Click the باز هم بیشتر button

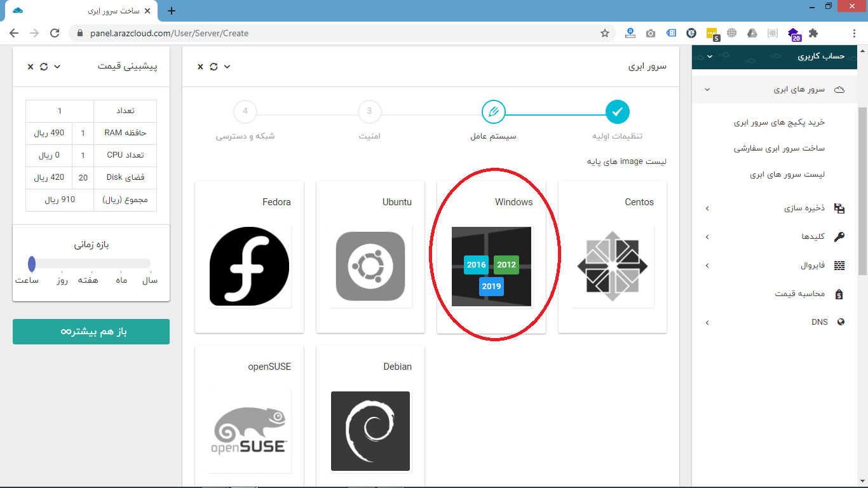click(x=91, y=332)
